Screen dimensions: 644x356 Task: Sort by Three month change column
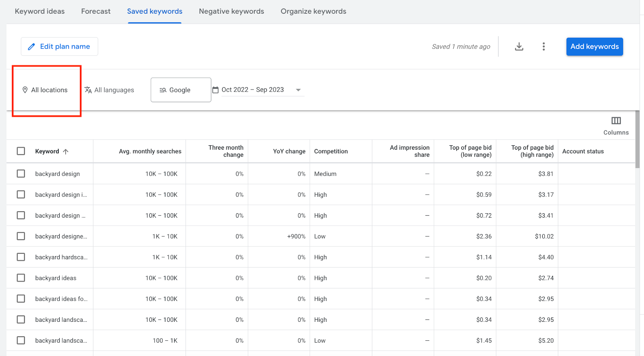(x=226, y=151)
